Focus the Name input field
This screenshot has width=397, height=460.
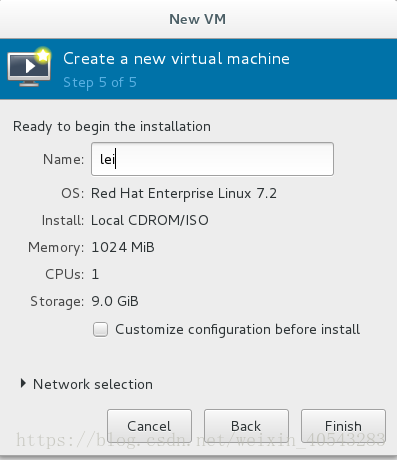click(x=212, y=159)
